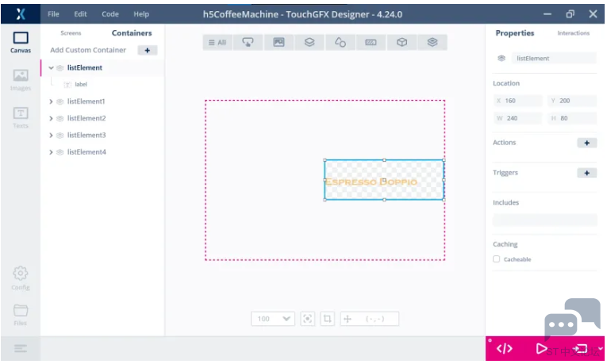Add an action with the plus button
Image resolution: width=607 pixels, height=364 pixels.
(587, 143)
